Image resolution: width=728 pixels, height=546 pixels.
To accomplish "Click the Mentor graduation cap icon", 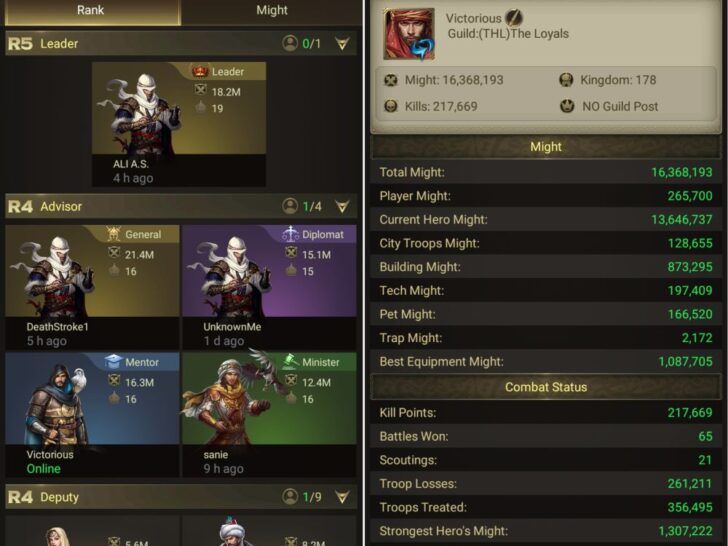I will coord(113,362).
